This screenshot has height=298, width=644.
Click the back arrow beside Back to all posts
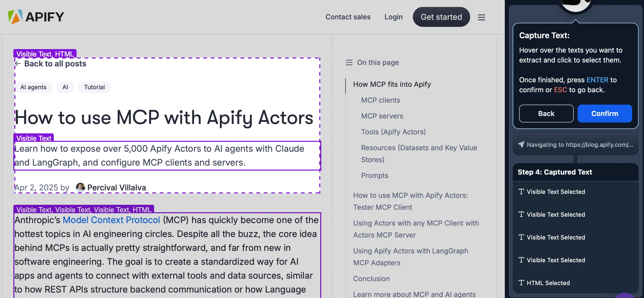[18, 63]
